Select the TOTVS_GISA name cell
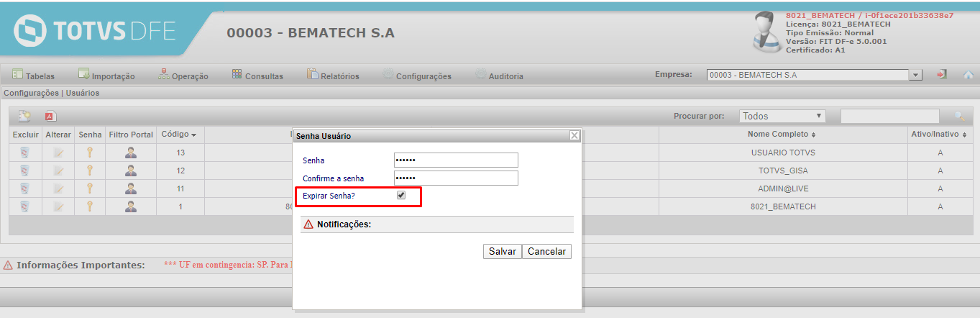Image resolution: width=980 pixels, height=318 pixels. click(782, 171)
